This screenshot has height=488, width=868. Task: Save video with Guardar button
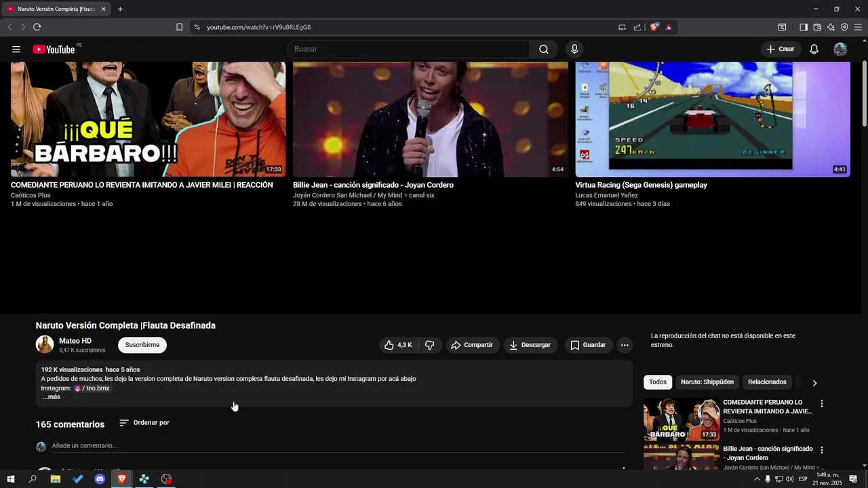pos(588,345)
